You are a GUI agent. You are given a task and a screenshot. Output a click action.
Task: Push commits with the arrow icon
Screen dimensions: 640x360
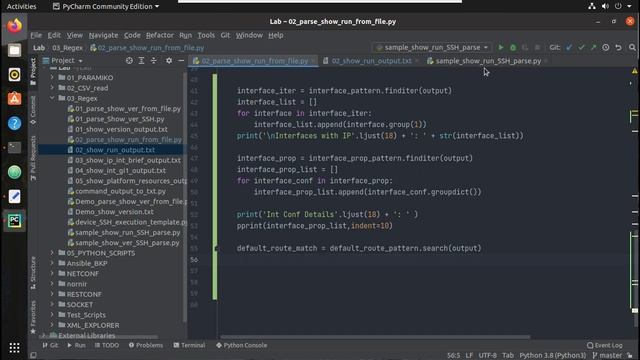click(x=593, y=48)
